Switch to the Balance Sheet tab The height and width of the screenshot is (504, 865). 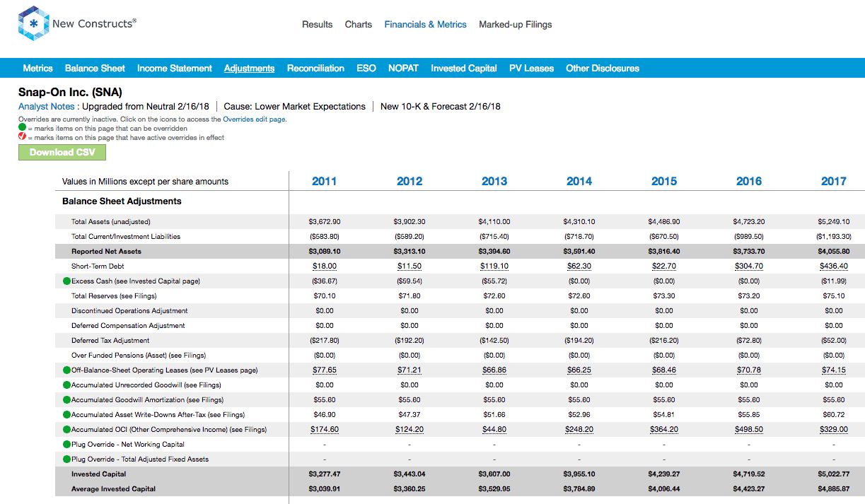point(95,69)
